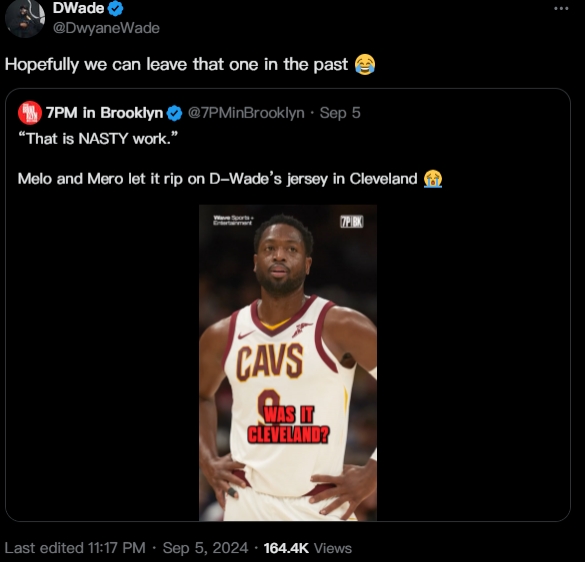Open the DWade display name link
Viewport: 585px width, 562px height.
[78, 8]
